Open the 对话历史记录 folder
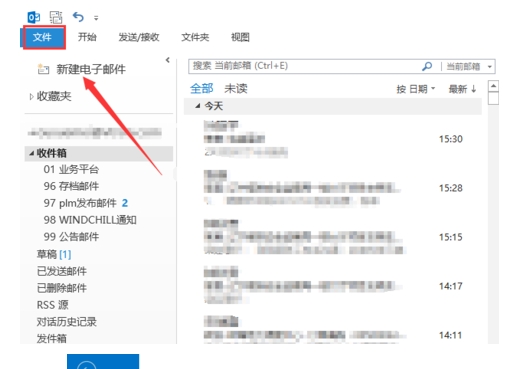The height and width of the screenshot is (369, 520). [67, 322]
